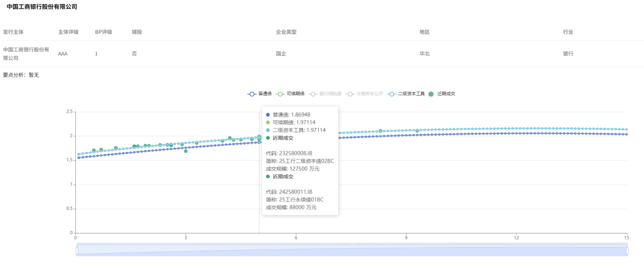Click the x-axis label 12
The width and height of the screenshot is (644, 275).
click(516, 237)
